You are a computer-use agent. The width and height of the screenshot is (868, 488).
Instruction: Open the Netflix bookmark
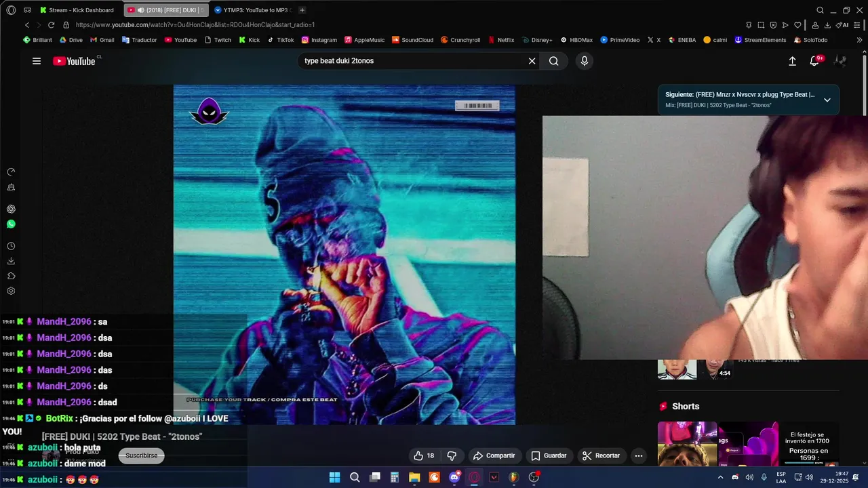[501, 40]
